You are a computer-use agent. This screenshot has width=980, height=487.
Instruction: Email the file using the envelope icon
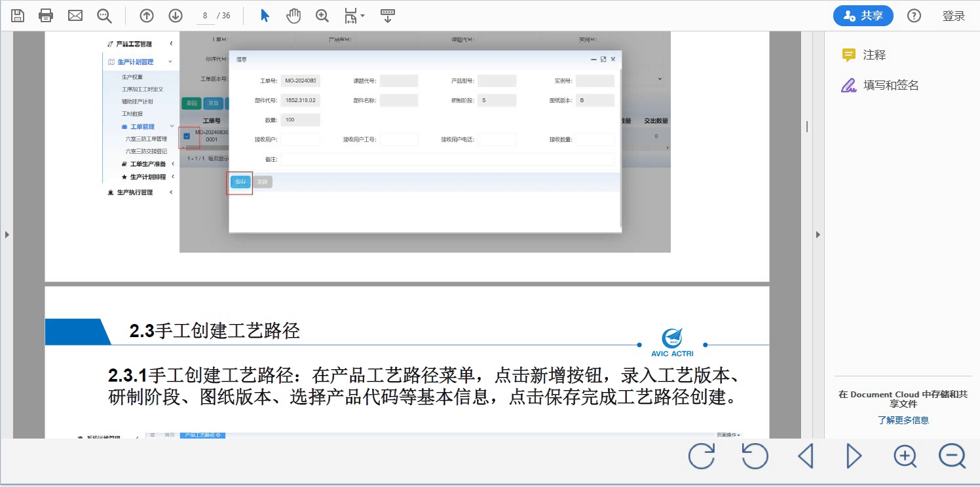coord(75,15)
